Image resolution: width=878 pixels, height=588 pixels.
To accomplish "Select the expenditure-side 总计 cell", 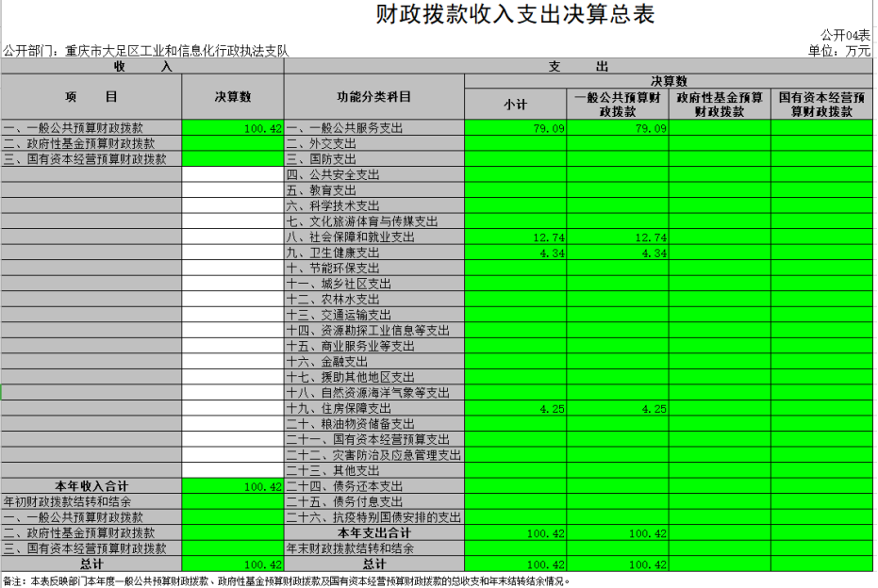I will point(374,564).
